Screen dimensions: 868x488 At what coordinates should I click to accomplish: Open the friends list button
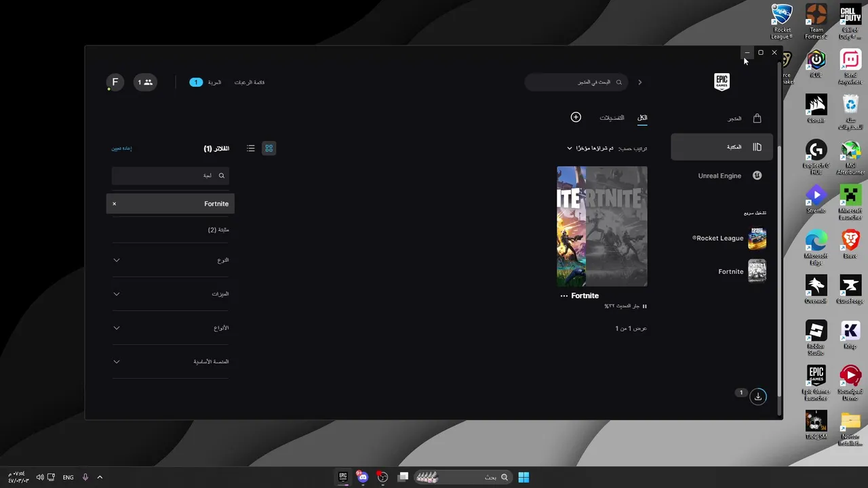click(x=145, y=82)
